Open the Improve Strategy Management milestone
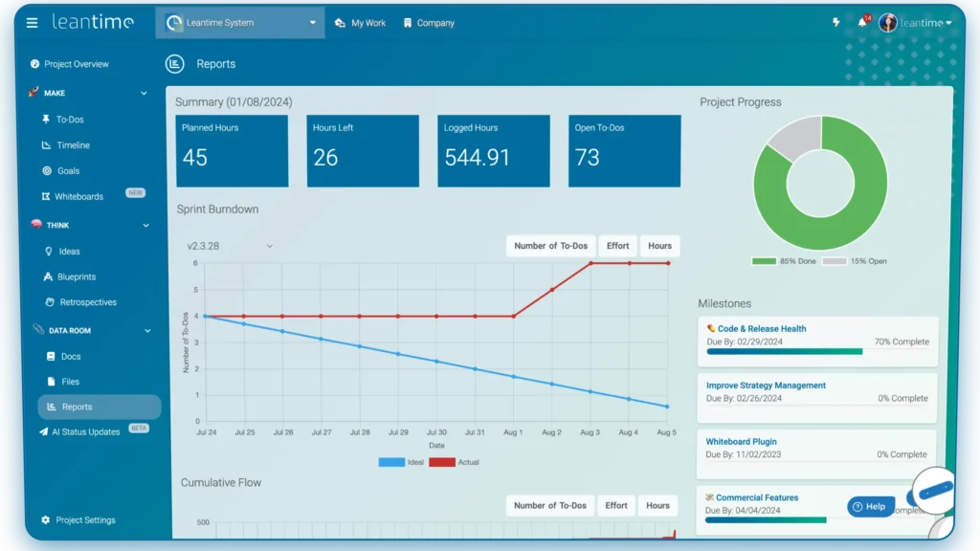This screenshot has width=980, height=551. [x=766, y=386]
